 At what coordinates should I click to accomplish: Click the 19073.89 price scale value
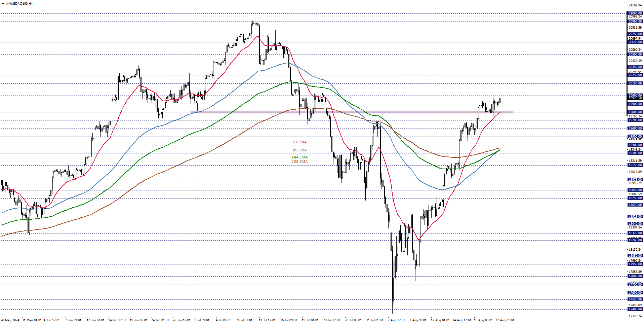635,172
